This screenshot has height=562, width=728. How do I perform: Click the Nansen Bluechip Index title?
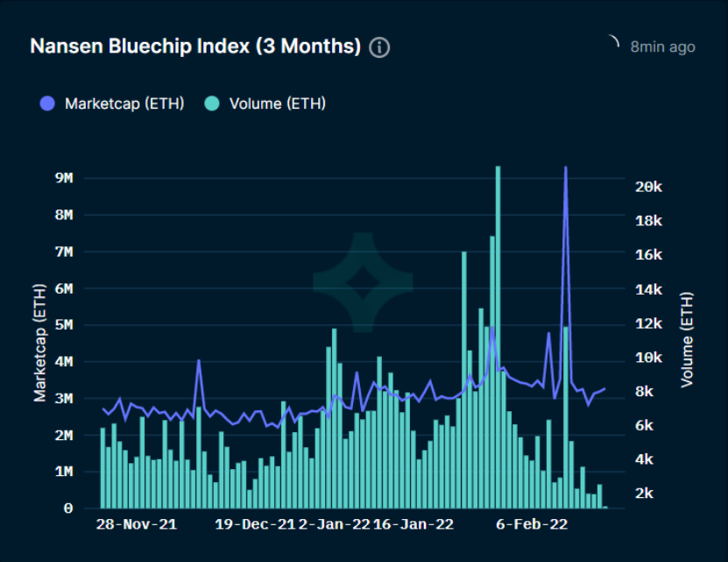[x=195, y=46]
